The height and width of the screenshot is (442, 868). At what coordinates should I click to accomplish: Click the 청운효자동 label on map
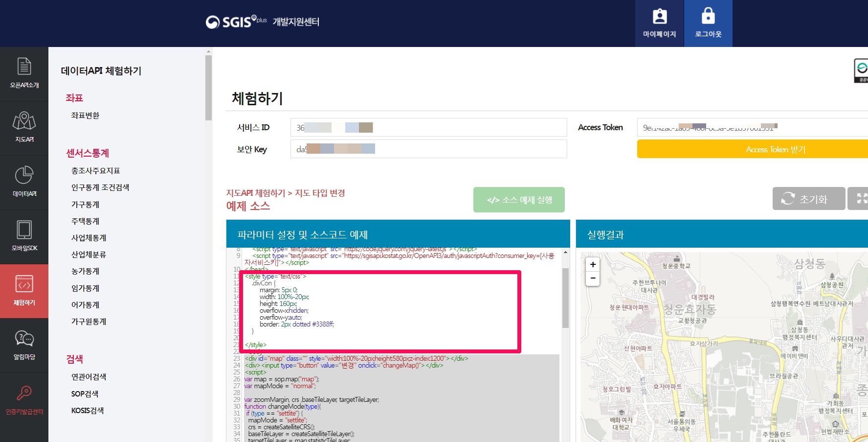pos(690,309)
